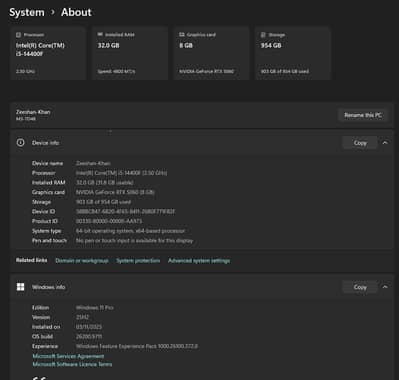Open Advanced system settings link
399x380 pixels.
199,260
